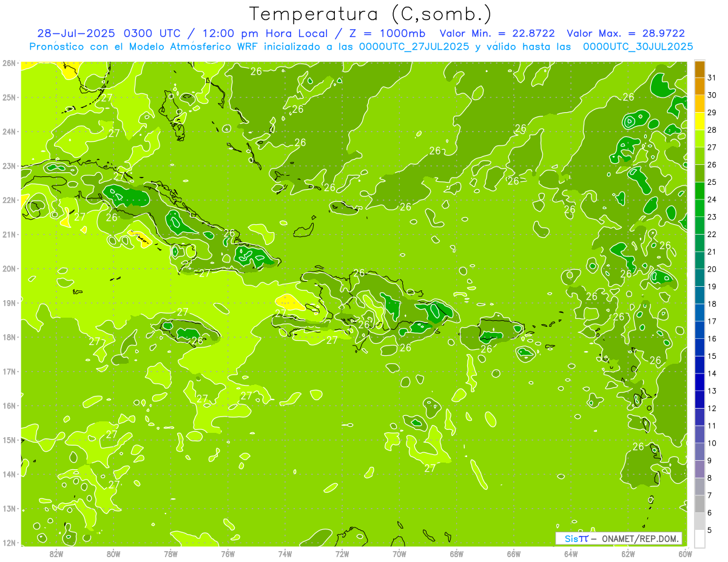The width and height of the screenshot is (728, 562).
Task: Click the '18N' latitude axis label
Action: point(9,336)
